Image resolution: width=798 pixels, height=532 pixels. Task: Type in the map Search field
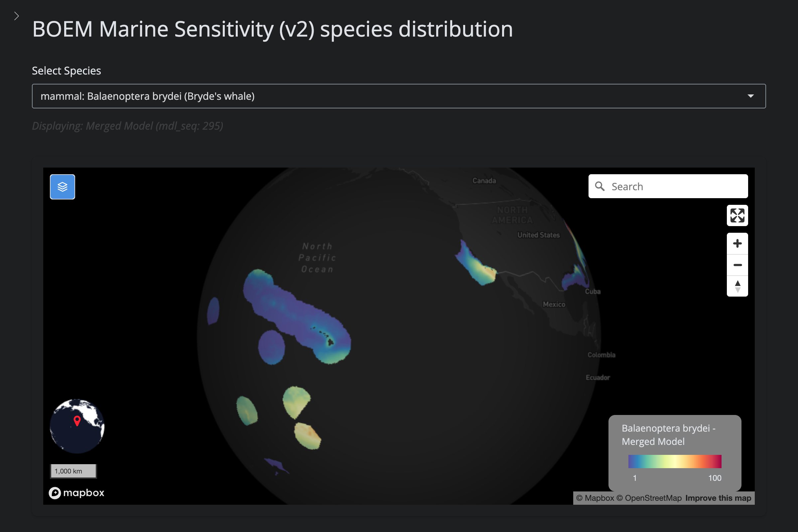point(675,186)
